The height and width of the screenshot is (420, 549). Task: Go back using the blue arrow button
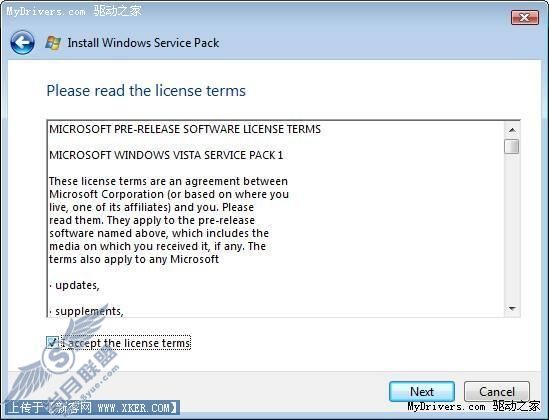(x=22, y=42)
